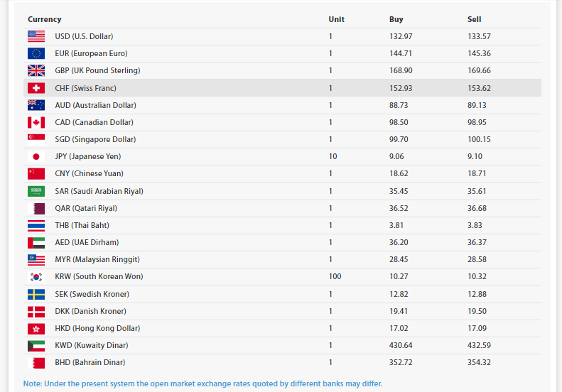Click the Saudi Arabian flag icon

pyautogui.click(x=36, y=191)
